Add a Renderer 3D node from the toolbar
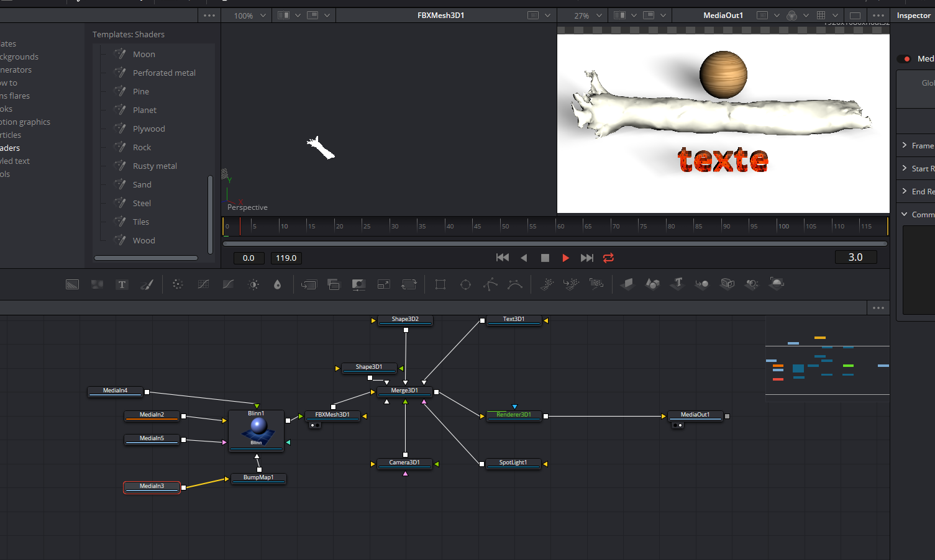Image resolution: width=935 pixels, height=560 pixels. (x=777, y=284)
